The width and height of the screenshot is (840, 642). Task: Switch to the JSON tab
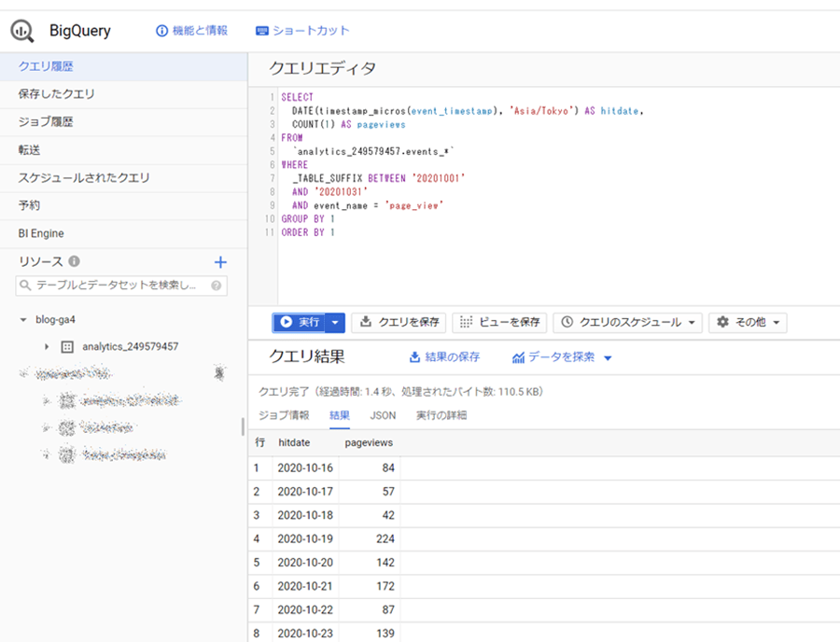(x=383, y=415)
